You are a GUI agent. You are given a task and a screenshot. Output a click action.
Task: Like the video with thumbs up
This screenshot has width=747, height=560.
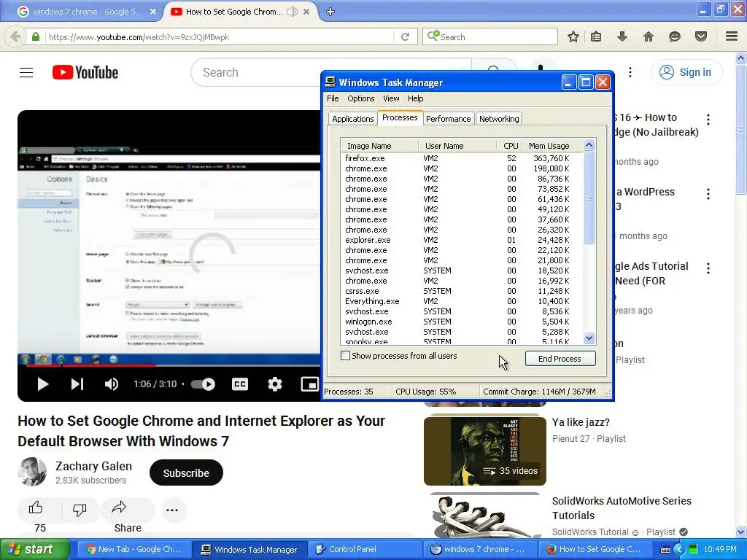click(36, 510)
